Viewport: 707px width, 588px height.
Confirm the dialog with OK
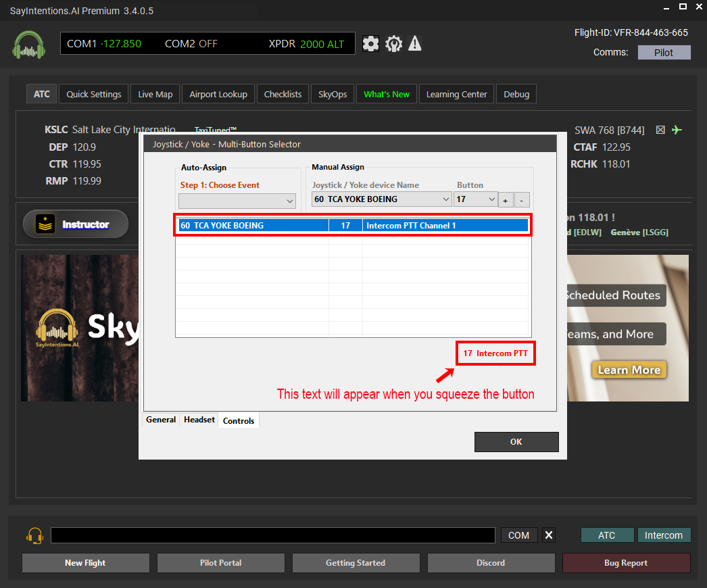[516, 442]
